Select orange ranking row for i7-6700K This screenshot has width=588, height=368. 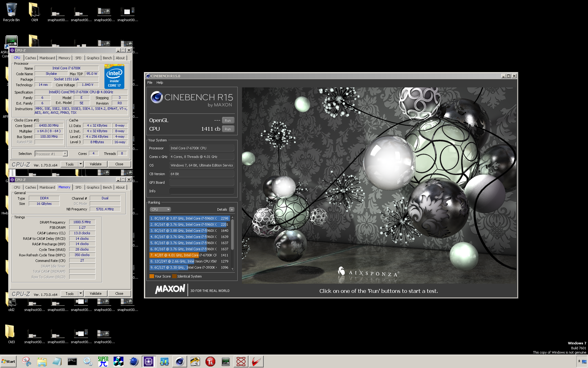190,255
